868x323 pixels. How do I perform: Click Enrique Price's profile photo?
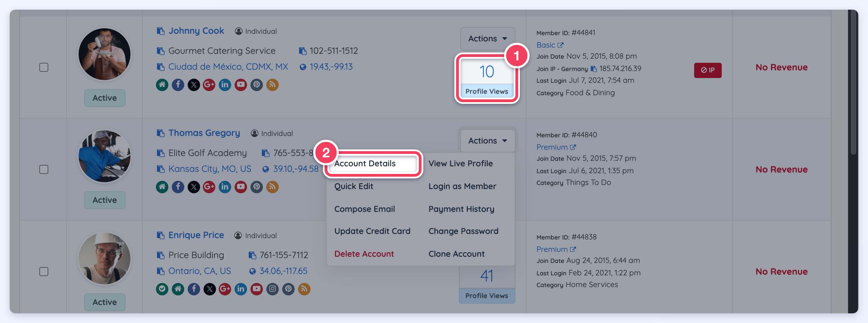point(105,258)
